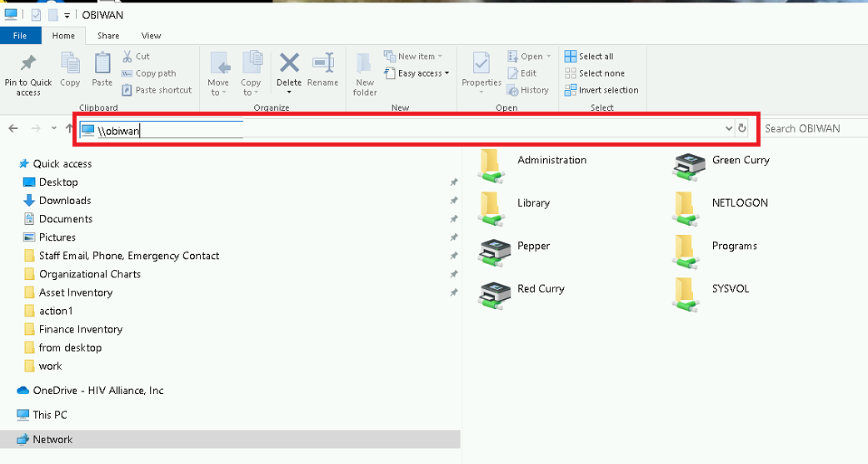The image size is (868, 464).
Task: Click the Up one level arrow
Action: pyautogui.click(x=69, y=128)
